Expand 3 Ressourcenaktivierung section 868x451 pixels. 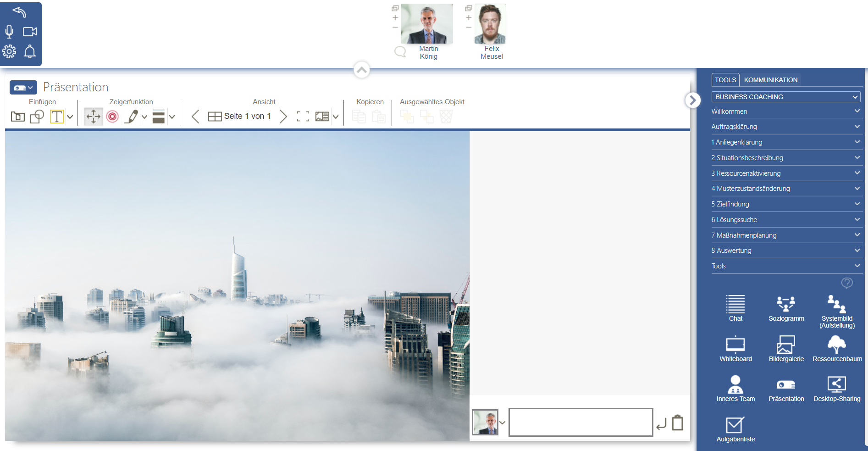[x=786, y=173]
